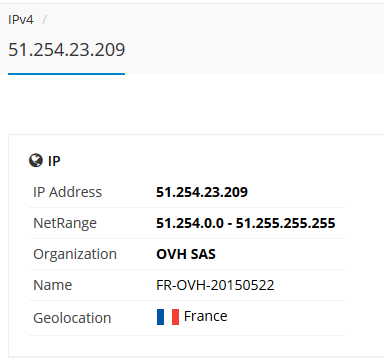The image size is (384, 361).
Task: Click the red stripe of the flag
Action: [x=175, y=317]
